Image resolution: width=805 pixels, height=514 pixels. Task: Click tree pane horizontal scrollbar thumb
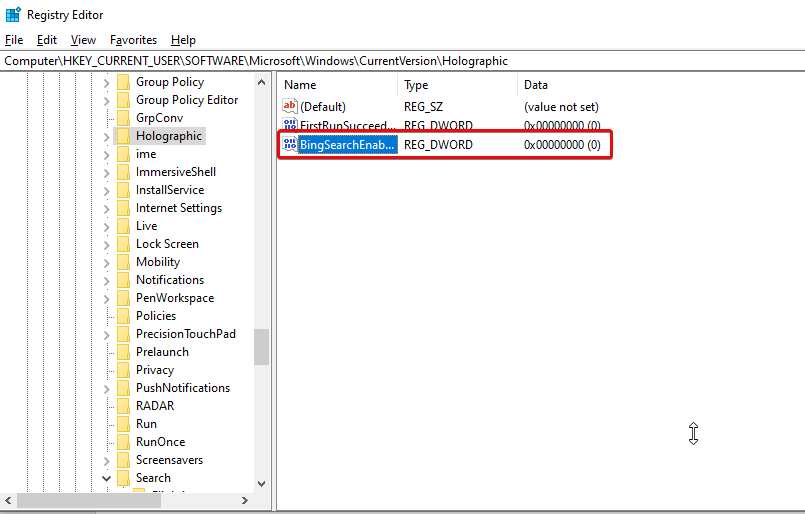(89, 500)
